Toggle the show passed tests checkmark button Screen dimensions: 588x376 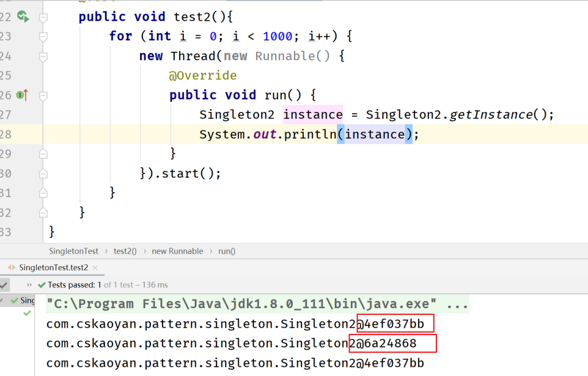click(x=4, y=285)
